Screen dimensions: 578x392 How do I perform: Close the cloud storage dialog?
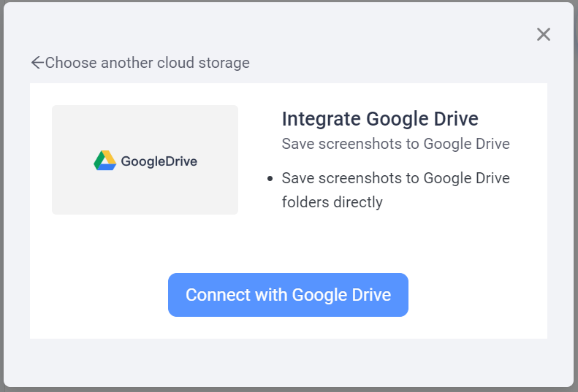pos(544,34)
